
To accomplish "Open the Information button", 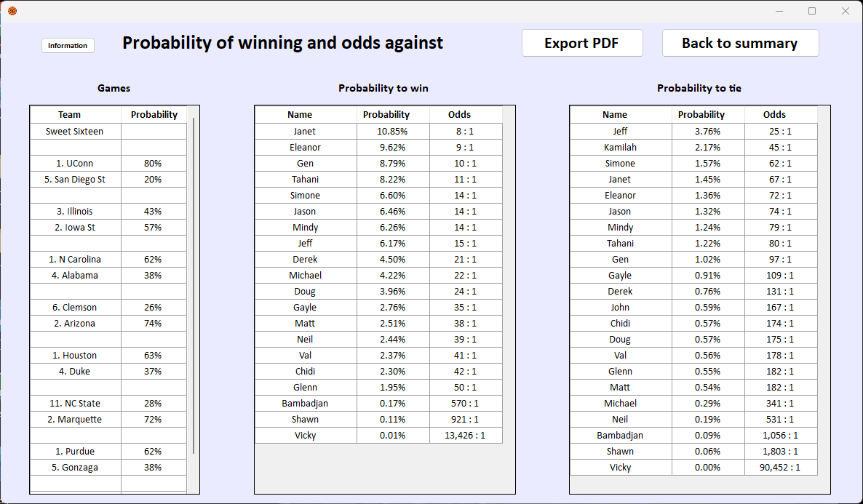I will click(x=68, y=45).
